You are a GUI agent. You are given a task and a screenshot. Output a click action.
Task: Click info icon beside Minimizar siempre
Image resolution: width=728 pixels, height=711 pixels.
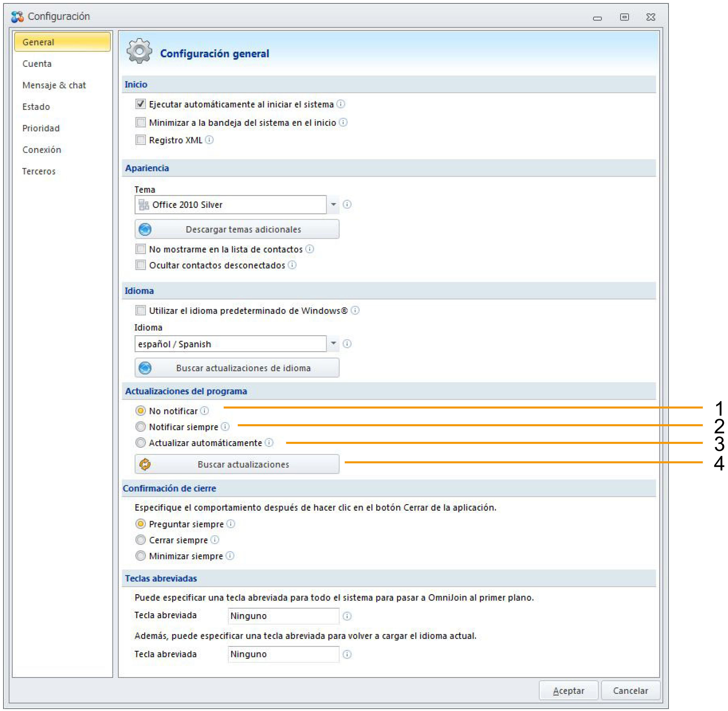coord(230,556)
